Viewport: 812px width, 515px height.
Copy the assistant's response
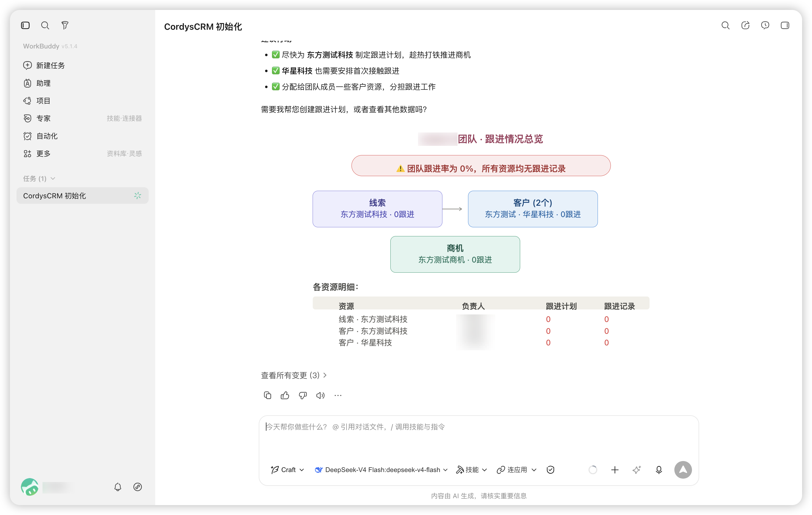[x=267, y=395]
